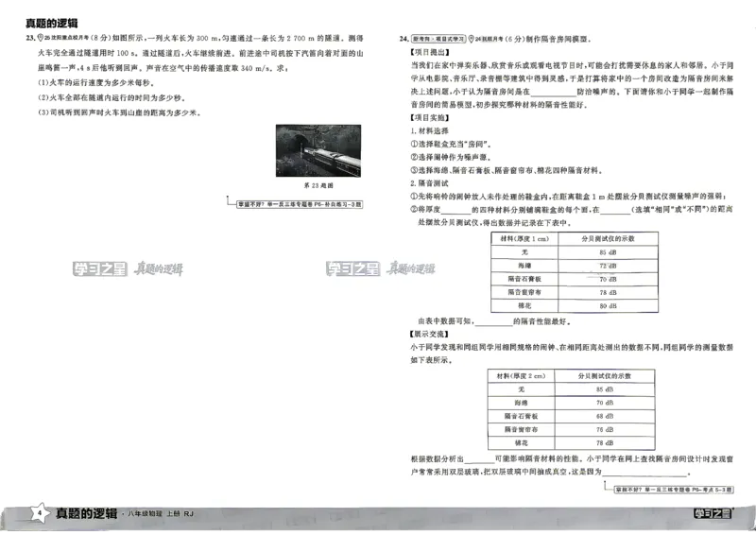Click the '1. 材料选择' step heading

(430, 130)
